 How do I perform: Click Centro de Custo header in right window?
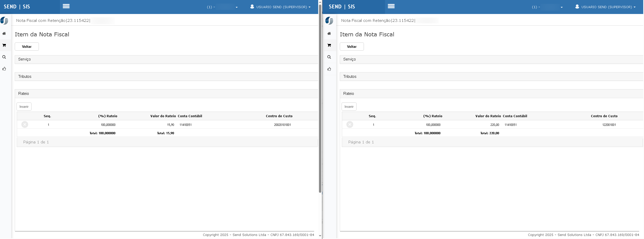tap(604, 116)
